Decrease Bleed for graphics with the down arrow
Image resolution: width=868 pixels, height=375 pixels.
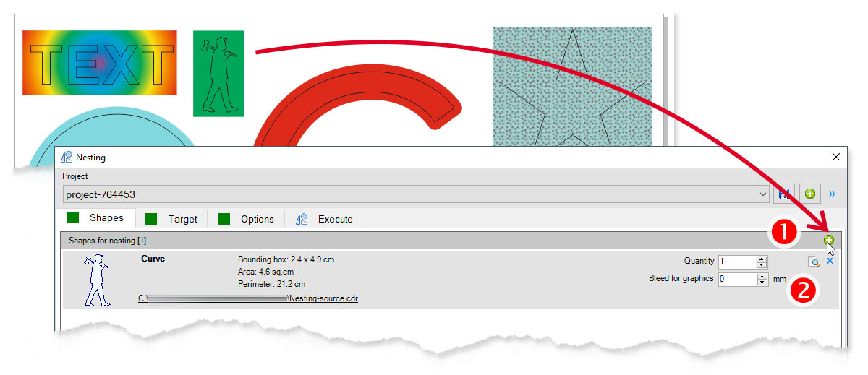[x=762, y=283]
